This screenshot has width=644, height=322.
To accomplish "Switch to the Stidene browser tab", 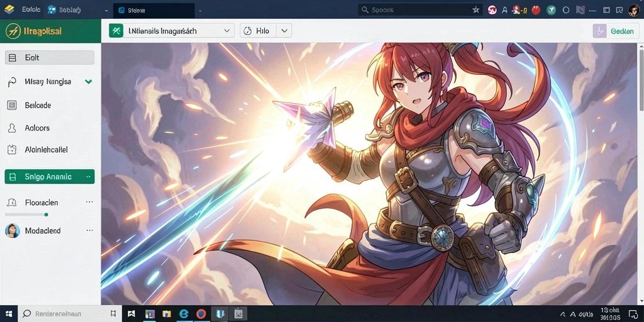I will tap(154, 10).
